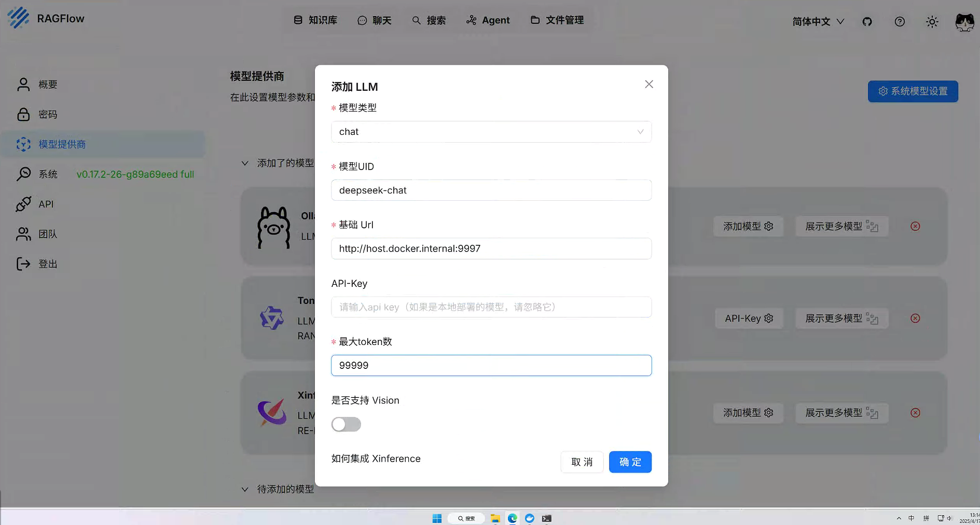Expand 展示更多模型 for Xinference

click(x=841, y=412)
